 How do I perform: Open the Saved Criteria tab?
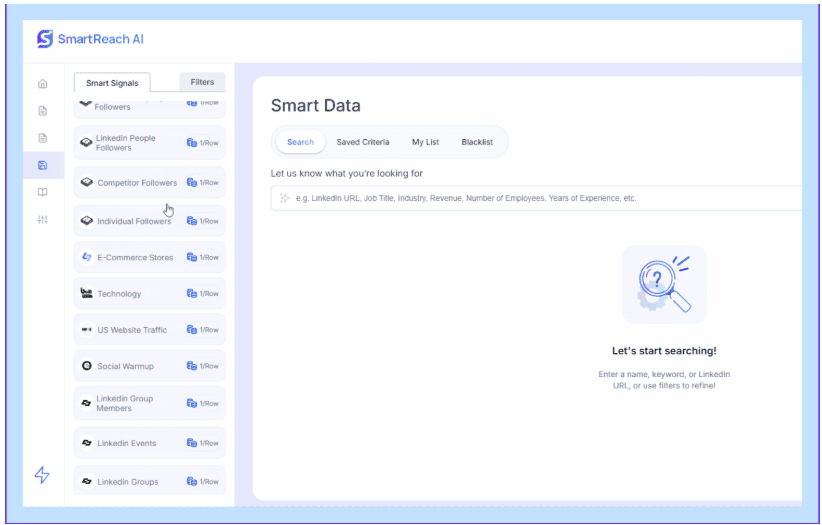[363, 142]
